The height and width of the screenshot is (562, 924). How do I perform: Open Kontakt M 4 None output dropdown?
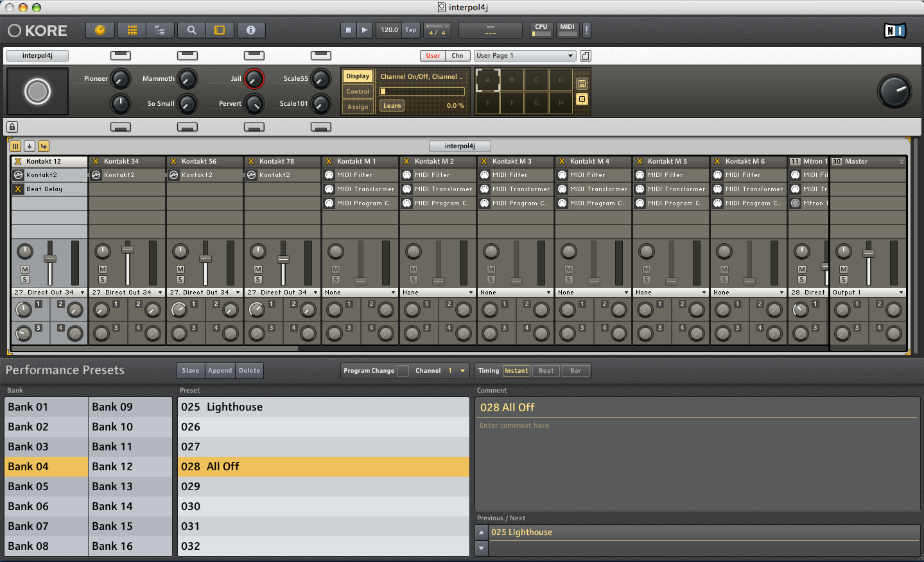tap(593, 293)
